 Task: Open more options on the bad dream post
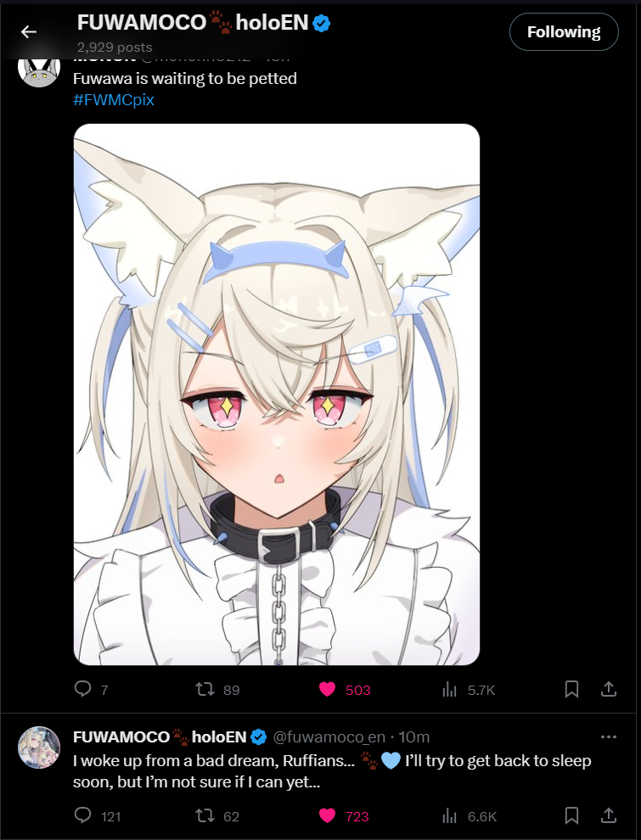[x=608, y=737]
